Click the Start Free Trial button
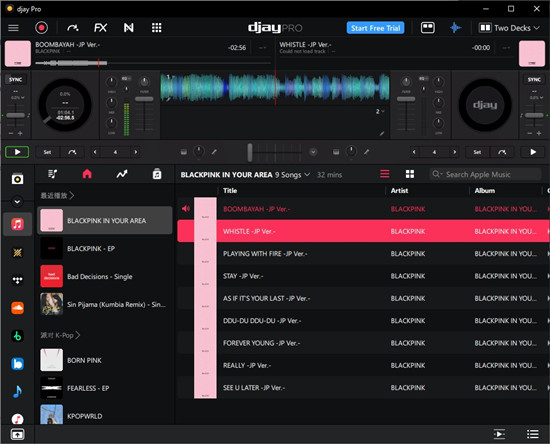This screenshot has height=444, width=550. click(x=375, y=28)
